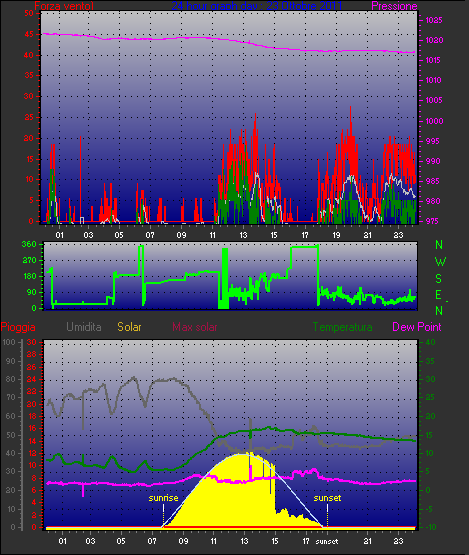Click the 40 temperature scale value
Image resolution: width=469 pixels, height=555 pixels.
coord(430,342)
